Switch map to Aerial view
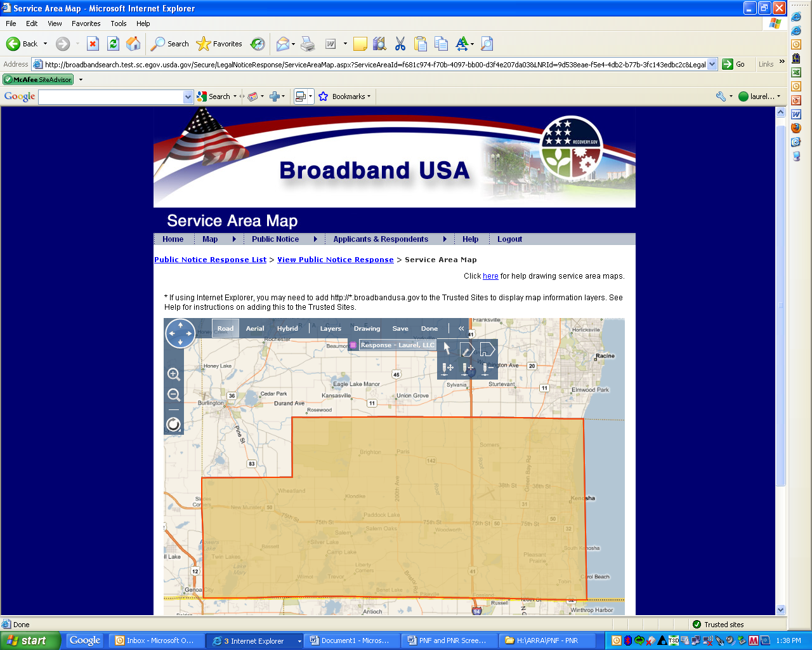This screenshot has width=812, height=650. click(x=255, y=329)
